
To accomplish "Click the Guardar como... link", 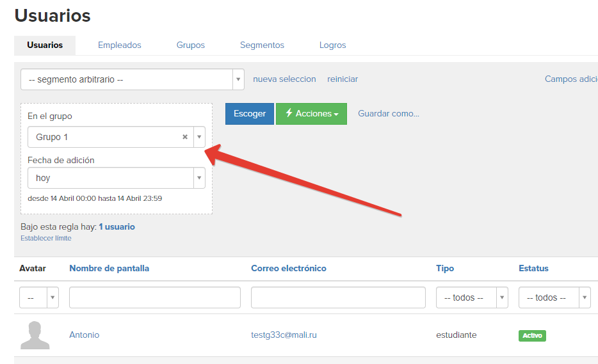I will point(389,114).
